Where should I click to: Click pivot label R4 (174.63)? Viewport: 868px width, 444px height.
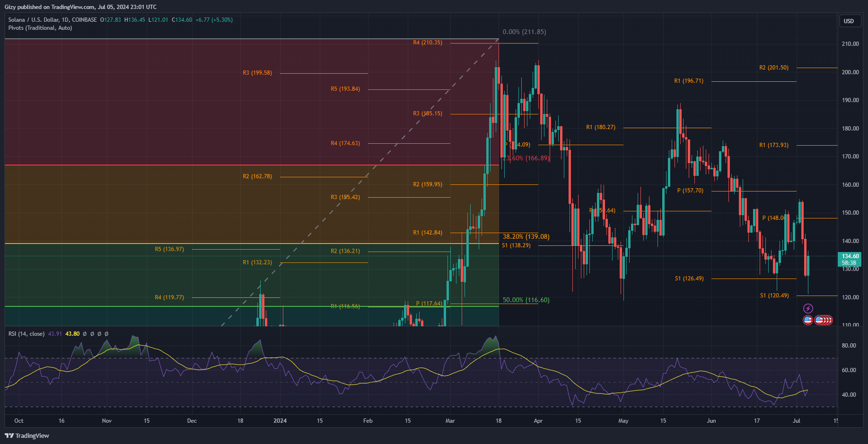(345, 143)
